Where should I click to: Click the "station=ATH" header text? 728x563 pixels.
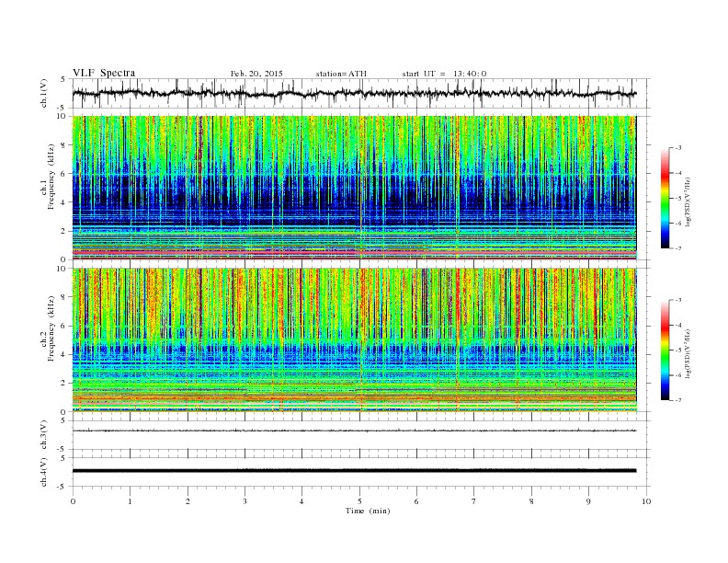point(341,74)
